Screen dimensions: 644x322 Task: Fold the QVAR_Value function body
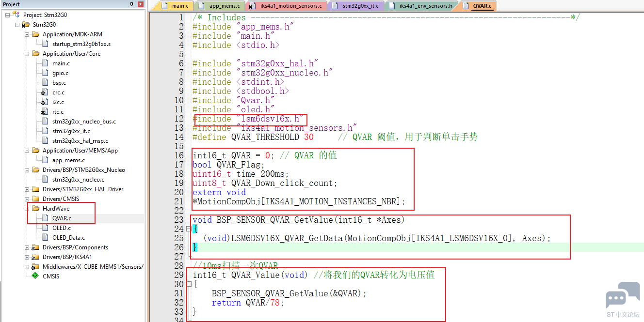pos(188,284)
